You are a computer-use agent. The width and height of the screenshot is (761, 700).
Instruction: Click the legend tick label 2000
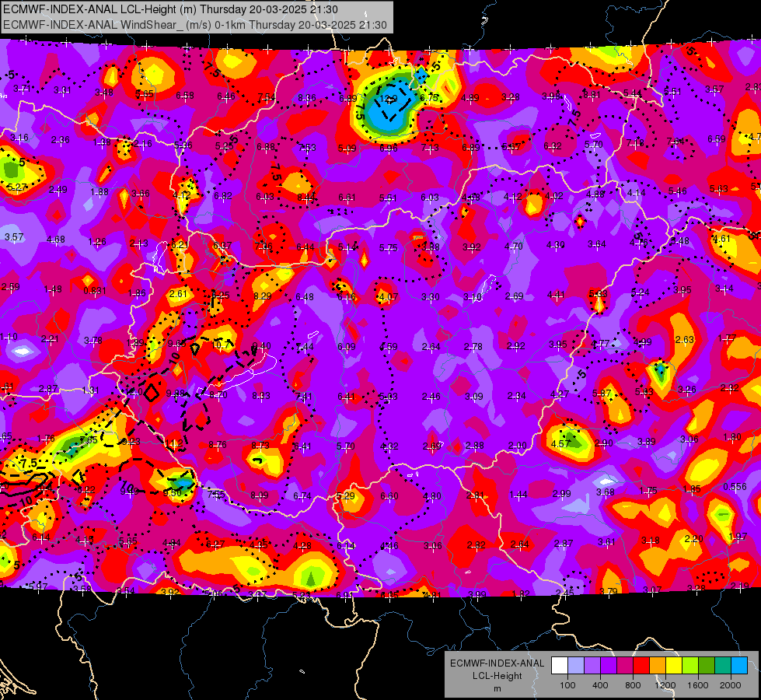click(731, 685)
